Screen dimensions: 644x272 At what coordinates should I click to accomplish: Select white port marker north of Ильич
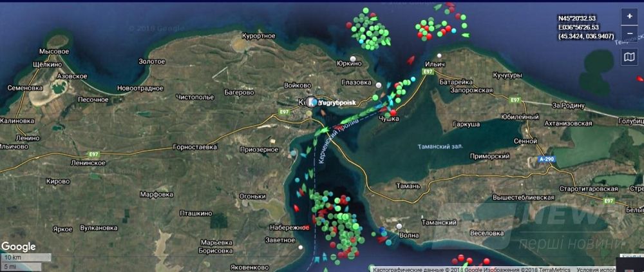(x=440, y=56)
